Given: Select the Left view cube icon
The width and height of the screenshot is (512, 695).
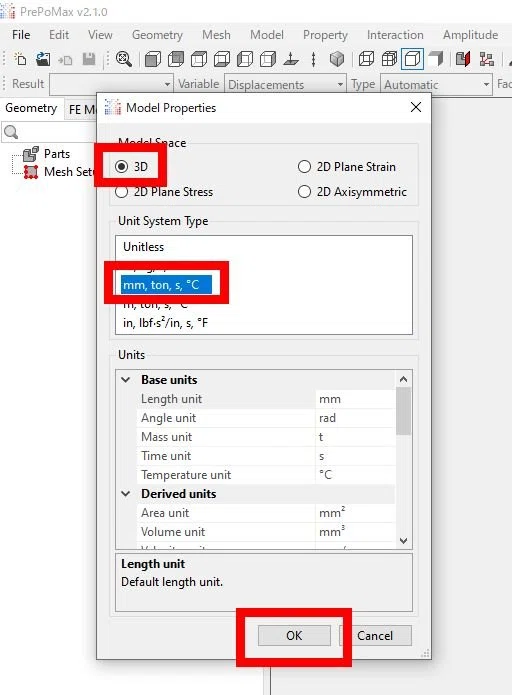Looking at the screenshot, I should click(245, 59).
